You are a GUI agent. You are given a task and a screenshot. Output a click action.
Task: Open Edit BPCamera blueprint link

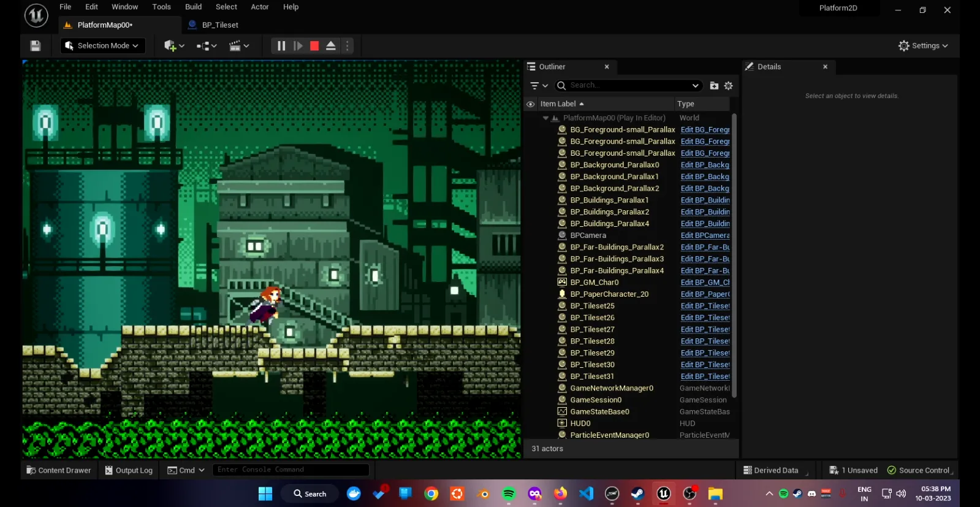coord(705,235)
